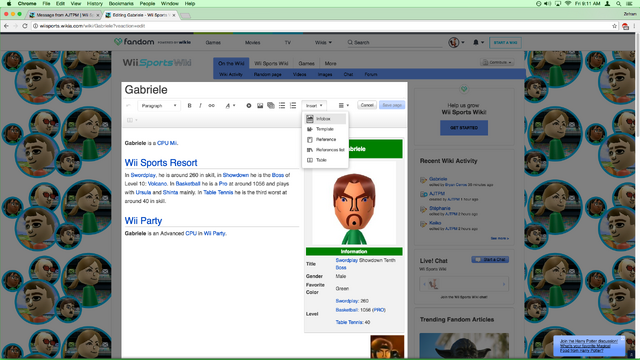This screenshot has height=360, width=640.
Task: Open Videos subnav link
Action: tap(299, 74)
